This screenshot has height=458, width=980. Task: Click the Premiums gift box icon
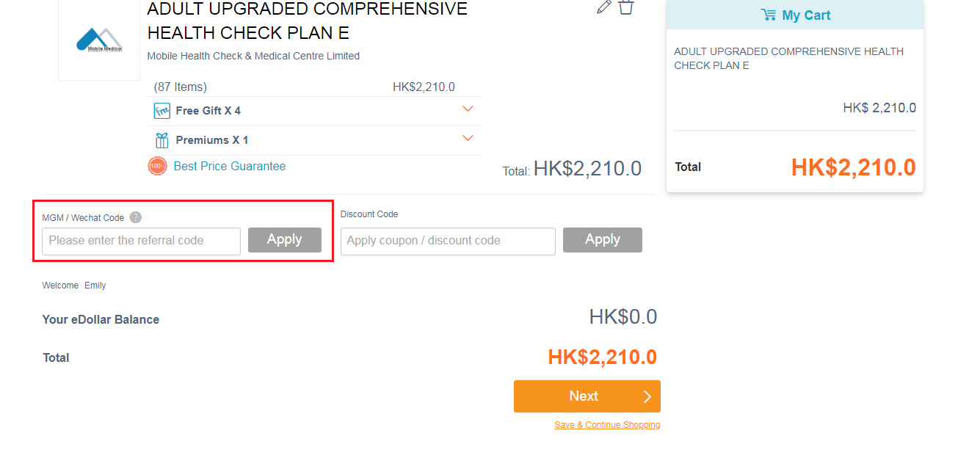click(x=161, y=140)
